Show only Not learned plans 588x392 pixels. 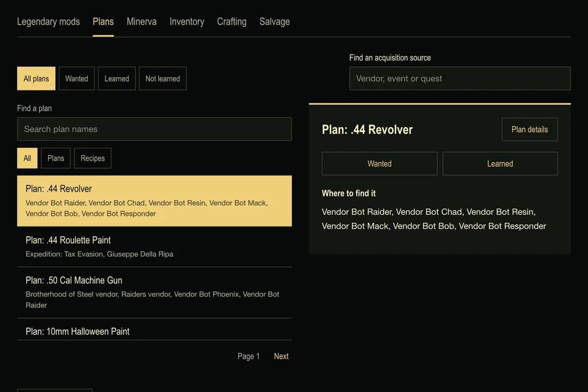(x=163, y=78)
